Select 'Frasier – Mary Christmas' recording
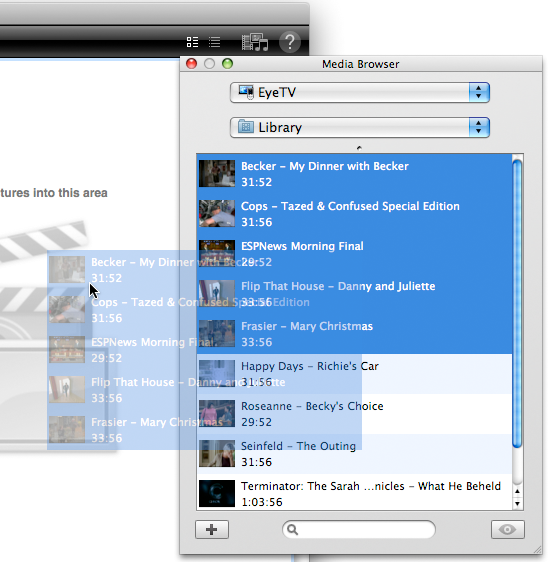This screenshot has height=562, width=548. [x=354, y=334]
